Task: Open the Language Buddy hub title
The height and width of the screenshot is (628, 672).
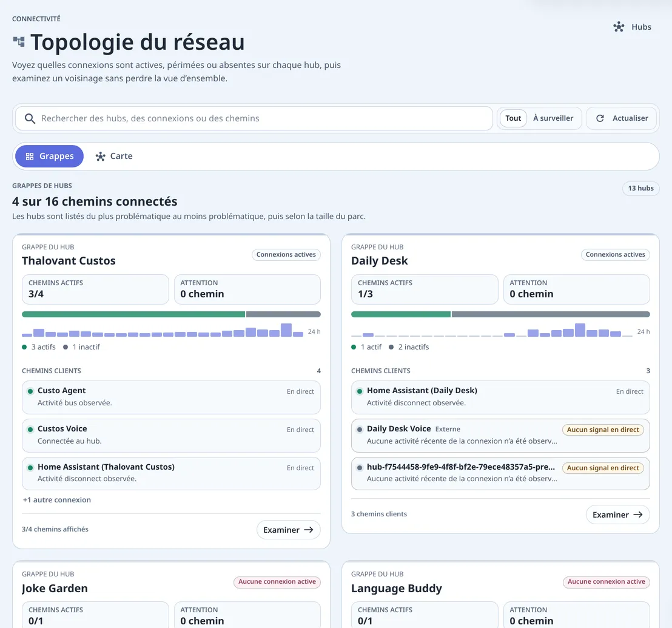Action: (x=397, y=588)
